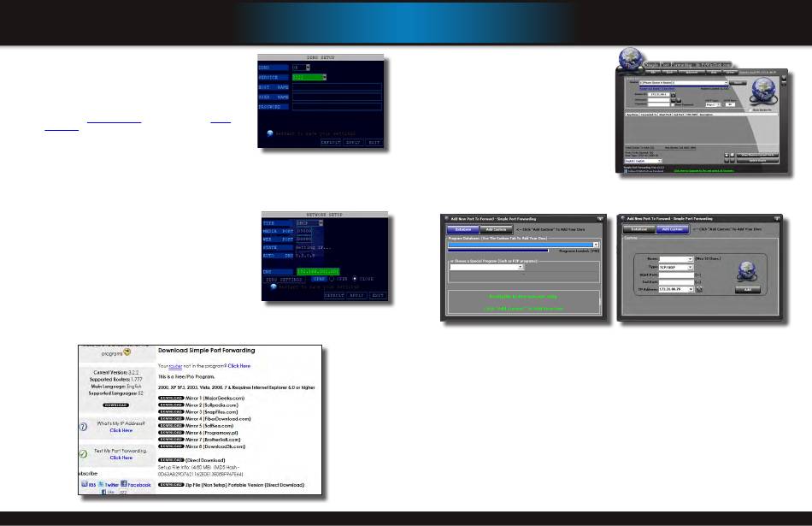
Task: Switch to the Add Custom tab in the left Add New Port dialog
Action: tap(496, 229)
